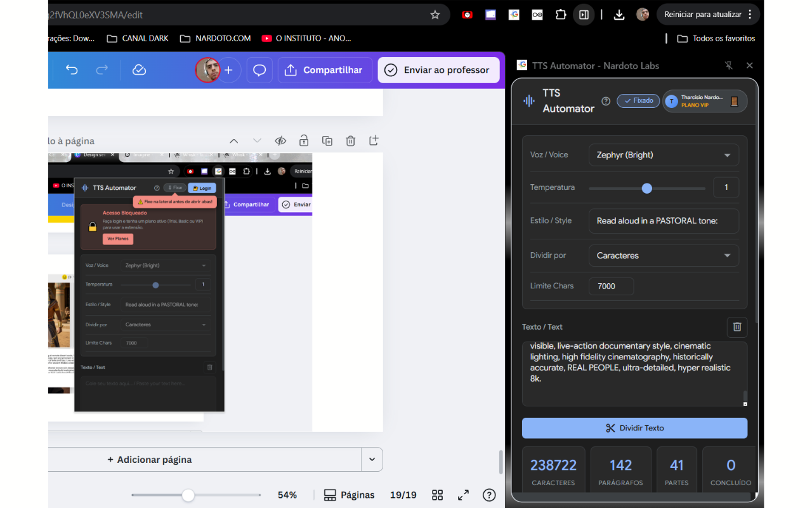The height and width of the screenshot is (508, 812).
Task: Open the CANAL DARK bookmarks folder
Action: [x=137, y=38]
